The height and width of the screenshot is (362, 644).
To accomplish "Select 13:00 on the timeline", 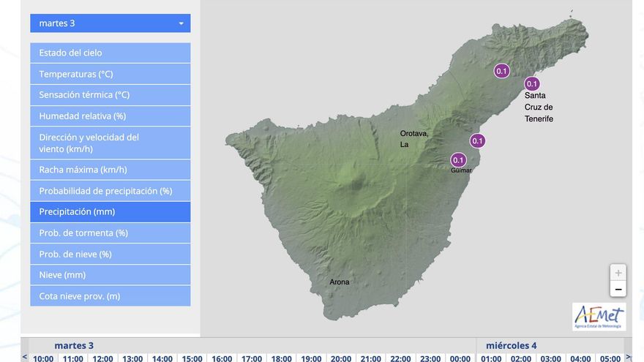I will coord(132,358).
